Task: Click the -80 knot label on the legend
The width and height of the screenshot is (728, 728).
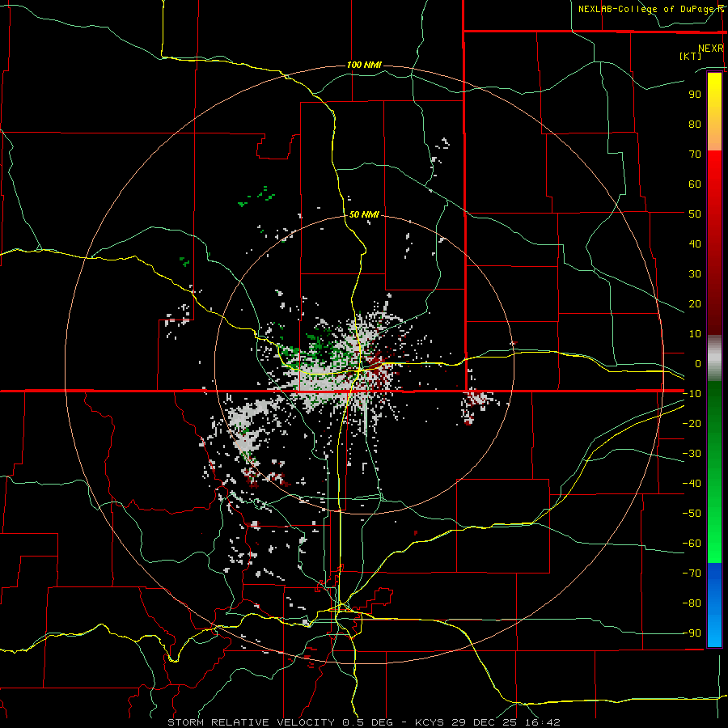Action: click(x=692, y=603)
